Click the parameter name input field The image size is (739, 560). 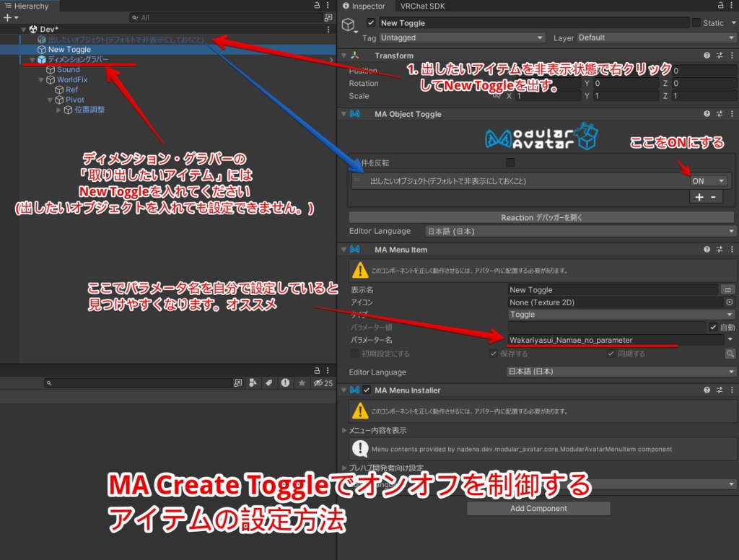[x=616, y=340]
